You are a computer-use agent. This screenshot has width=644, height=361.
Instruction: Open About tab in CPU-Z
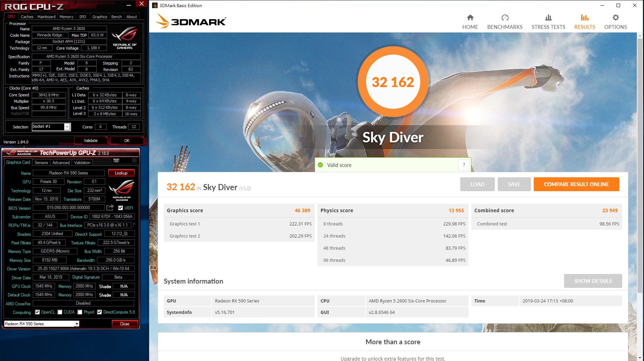tap(132, 17)
